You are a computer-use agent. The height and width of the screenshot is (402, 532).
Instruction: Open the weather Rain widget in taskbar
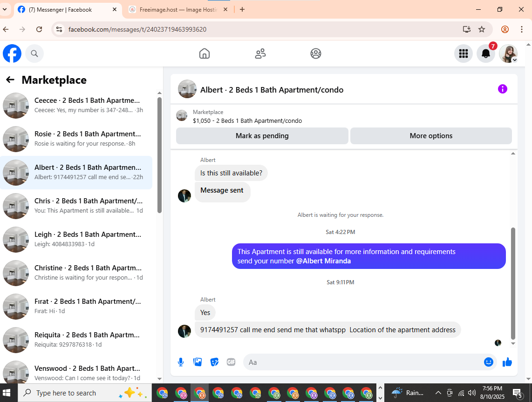tap(408, 393)
